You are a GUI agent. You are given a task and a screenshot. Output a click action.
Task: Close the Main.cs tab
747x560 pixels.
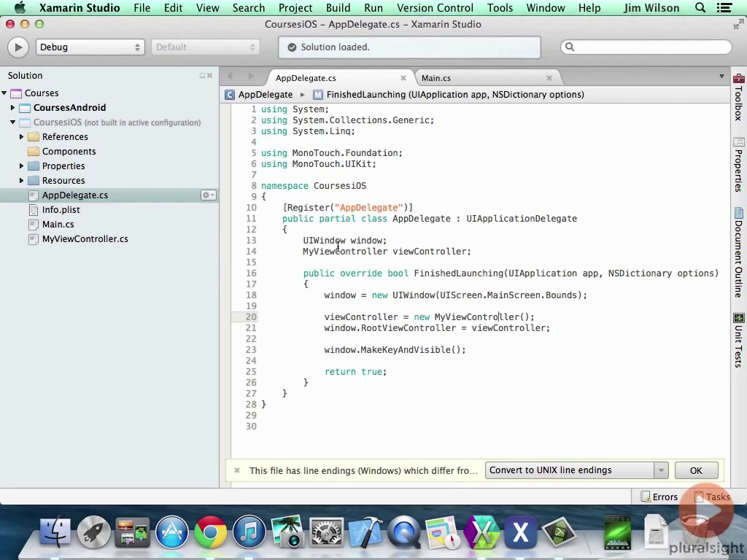tap(549, 78)
